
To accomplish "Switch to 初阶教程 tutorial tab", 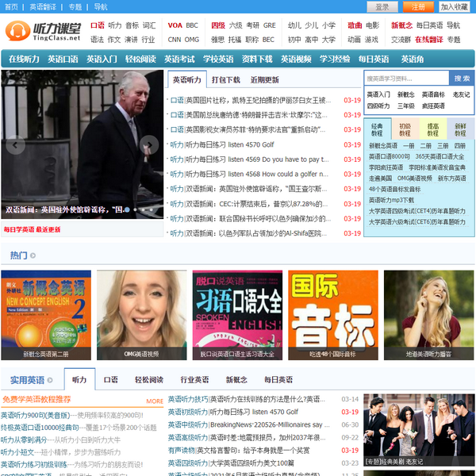I will [x=405, y=129].
